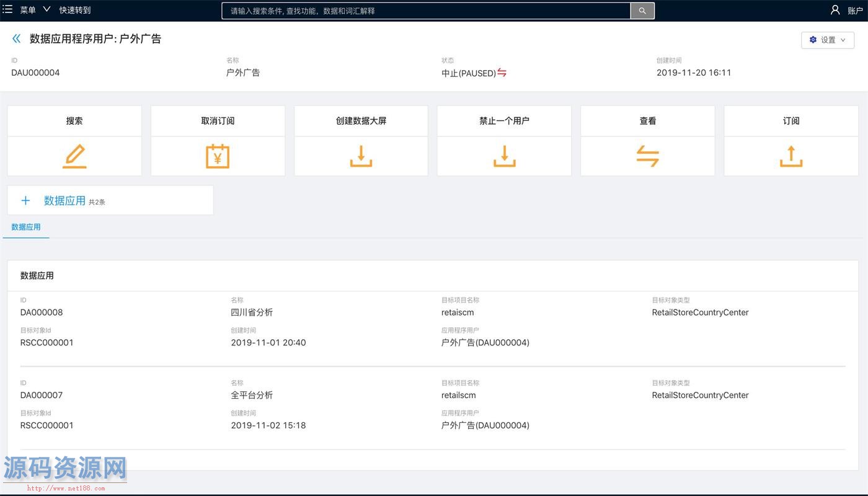Click the pencil edit icon under 搜索
Screen dimensions: 868x496
(x=74, y=156)
